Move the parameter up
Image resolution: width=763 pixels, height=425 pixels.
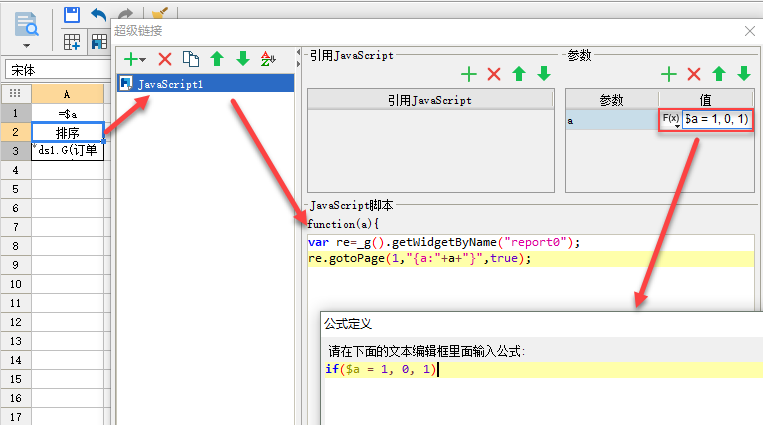coord(719,74)
